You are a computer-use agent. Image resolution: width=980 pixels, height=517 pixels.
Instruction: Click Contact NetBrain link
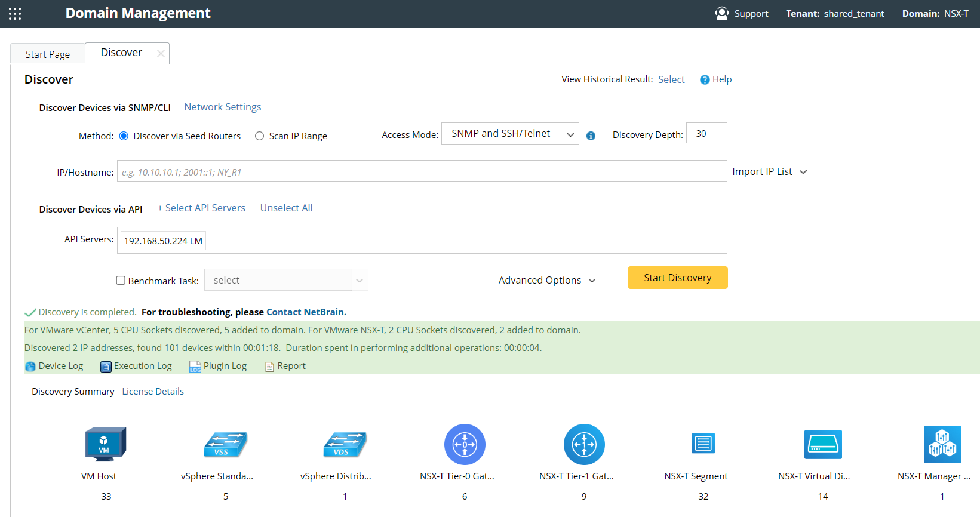(306, 312)
